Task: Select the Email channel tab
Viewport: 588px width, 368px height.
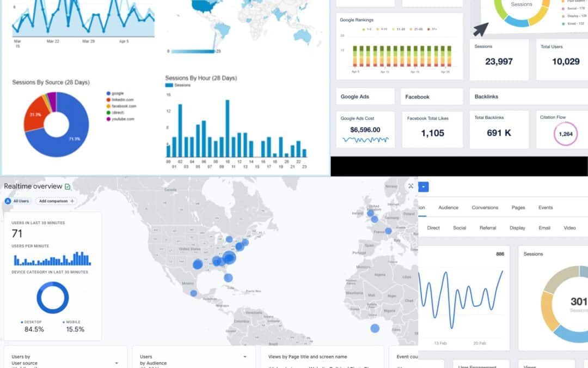Action: 544,228
